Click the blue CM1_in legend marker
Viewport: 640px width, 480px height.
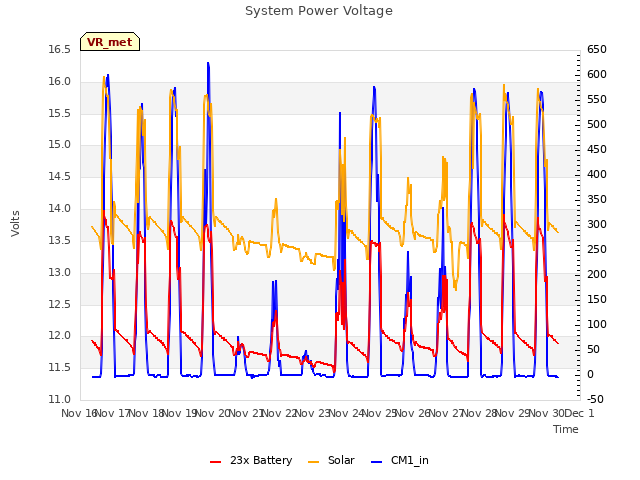pyautogui.click(x=377, y=462)
